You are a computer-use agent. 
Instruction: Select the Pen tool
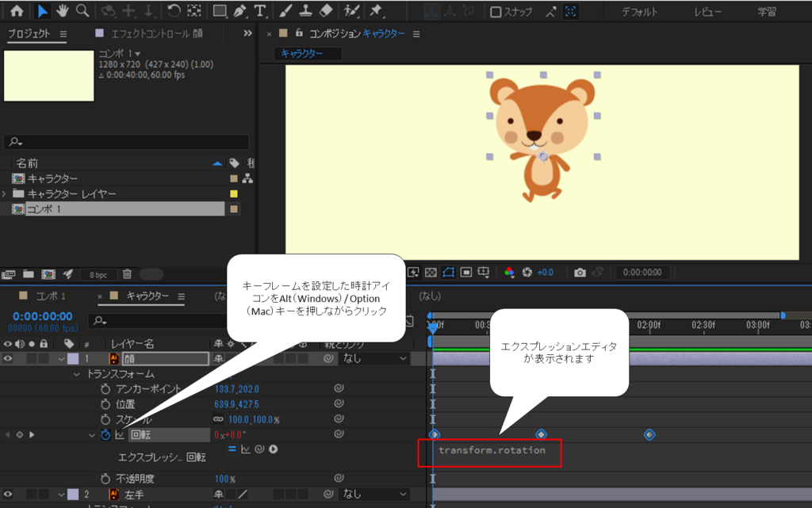241,11
